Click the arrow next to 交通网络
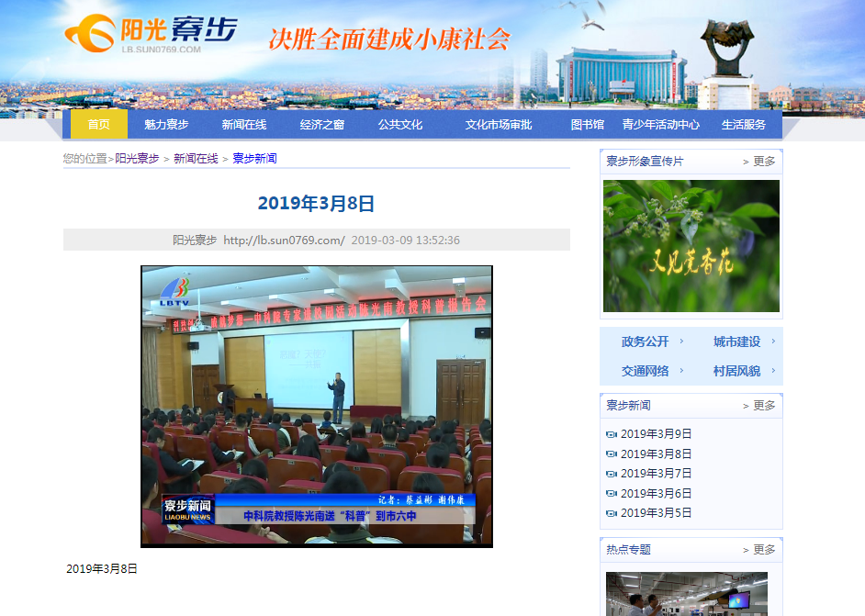This screenshot has width=865, height=616. (x=681, y=371)
